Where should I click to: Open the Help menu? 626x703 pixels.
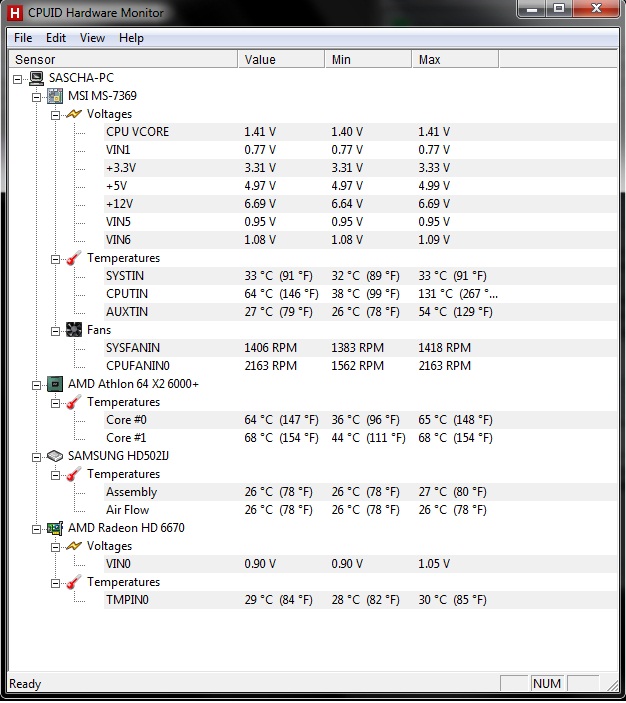coord(131,38)
